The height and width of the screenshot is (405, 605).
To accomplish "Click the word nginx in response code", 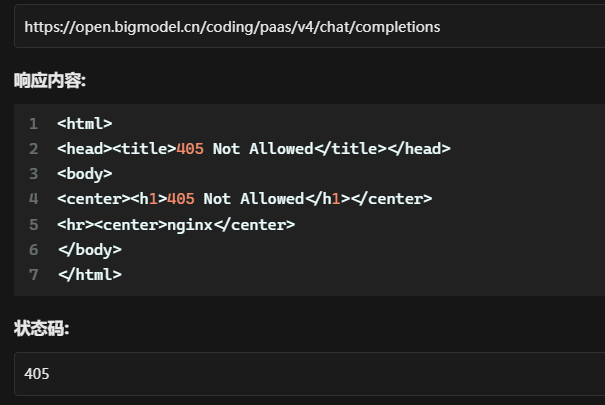I will pyautogui.click(x=190, y=225).
